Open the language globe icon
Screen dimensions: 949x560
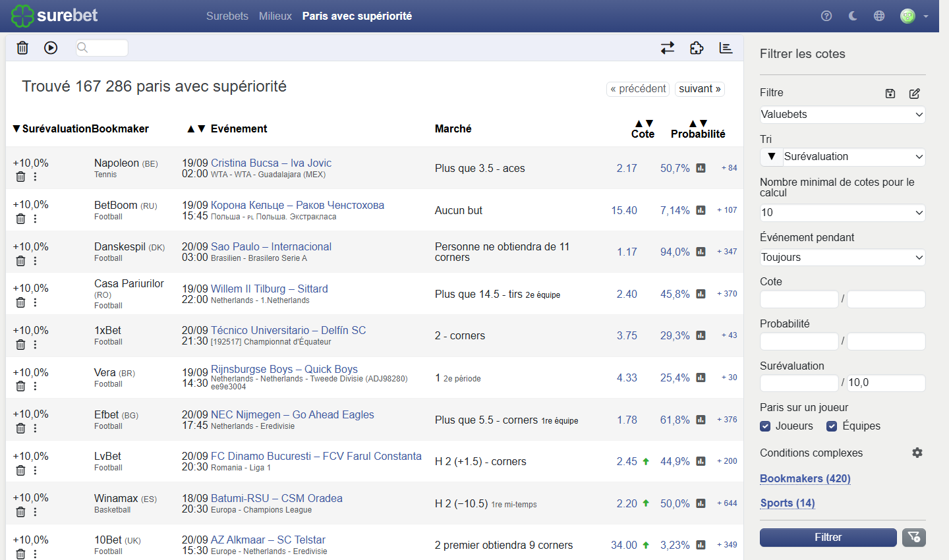pyautogui.click(x=879, y=16)
